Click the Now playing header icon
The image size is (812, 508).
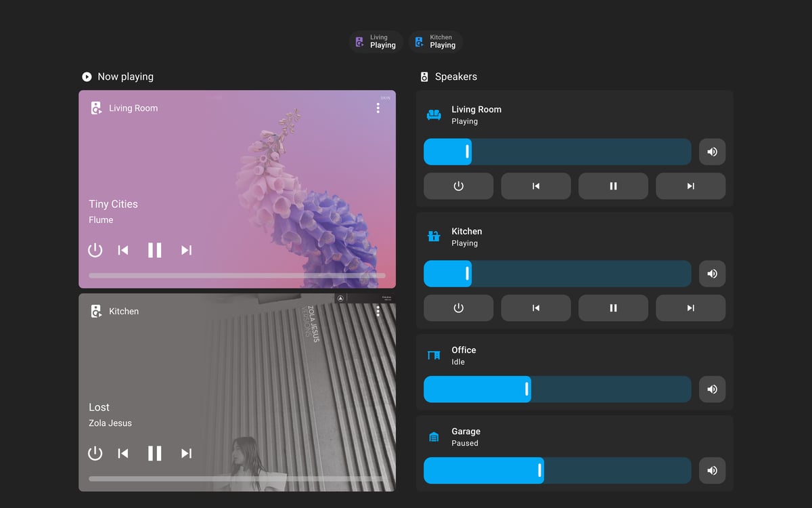[87, 77]
